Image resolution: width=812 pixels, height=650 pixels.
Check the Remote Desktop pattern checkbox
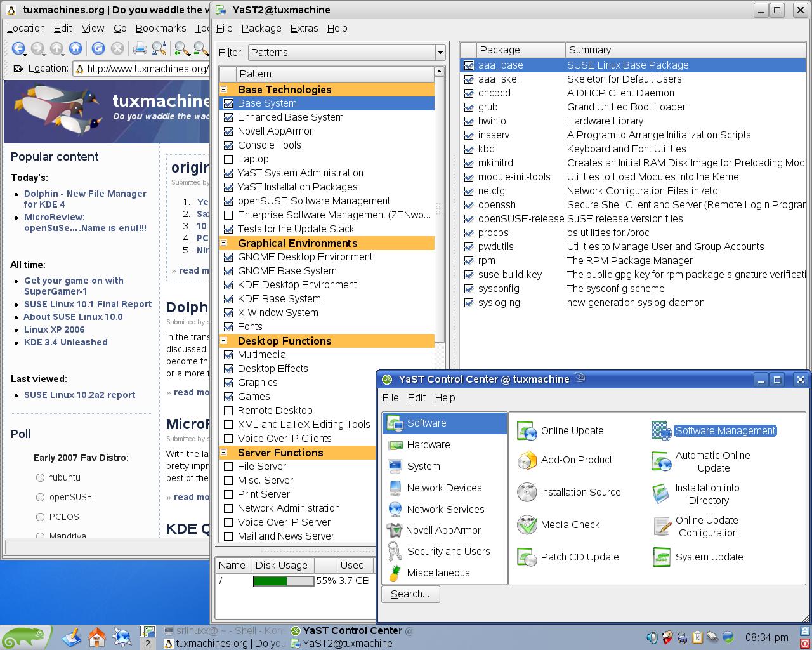click(228, 411)
